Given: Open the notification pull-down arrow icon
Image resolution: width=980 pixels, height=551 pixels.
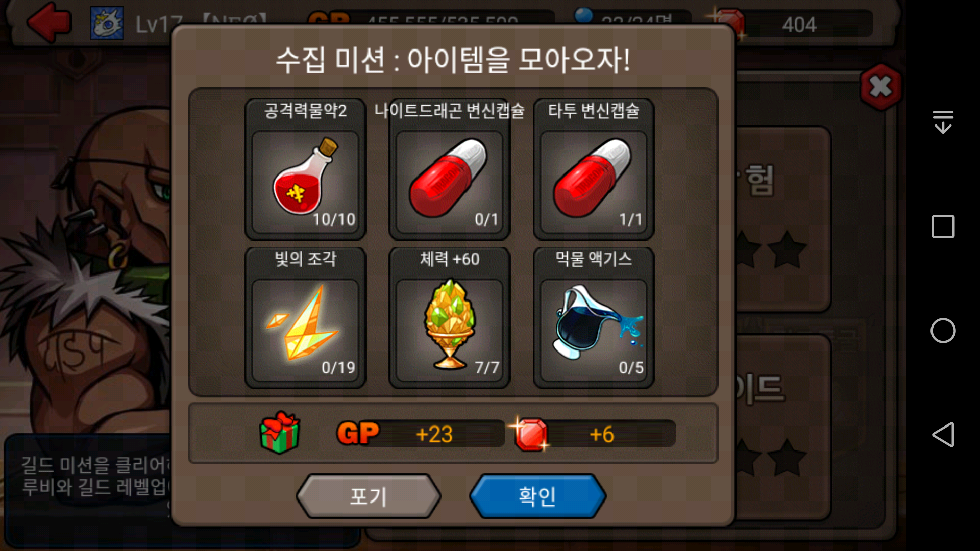Looking at the screenshot, I should (x=943, y=122).
